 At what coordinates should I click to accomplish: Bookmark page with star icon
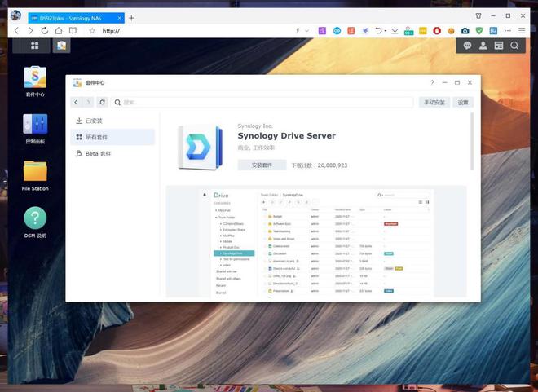92,31
